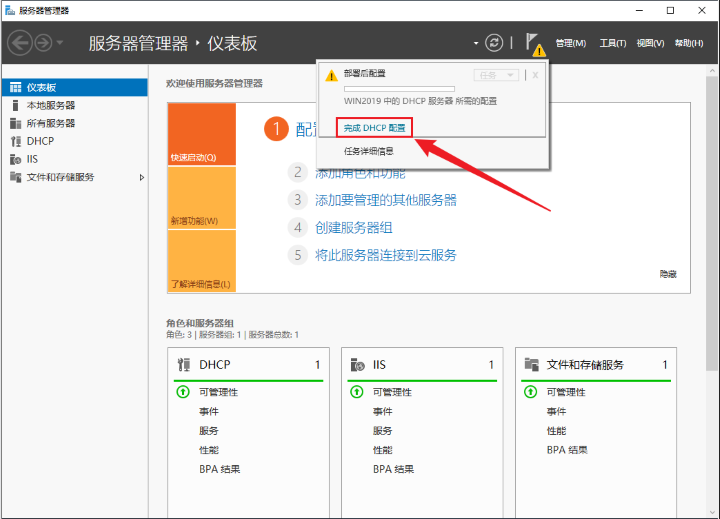Click the back navigation arrow
The image size is (720, 519).
coord(20,43)
